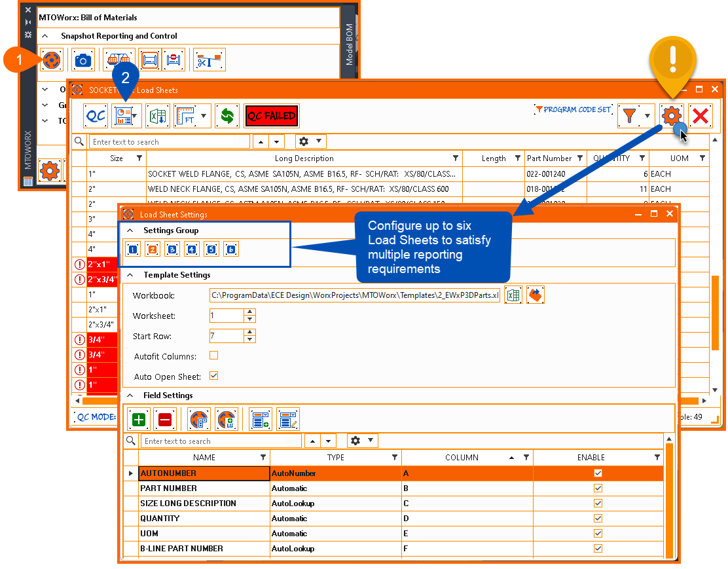Collapse the Template Settings section

pyautogui.click(x=130, y=275)
